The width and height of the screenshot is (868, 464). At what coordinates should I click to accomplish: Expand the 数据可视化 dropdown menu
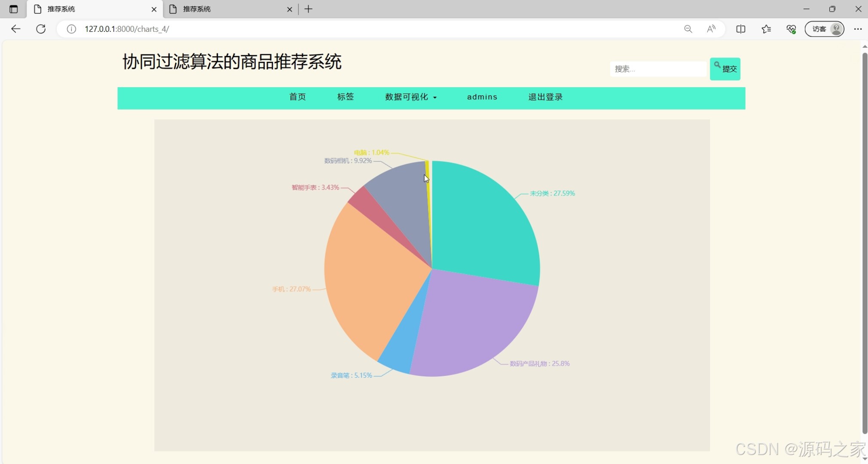(x=411, y=97)
